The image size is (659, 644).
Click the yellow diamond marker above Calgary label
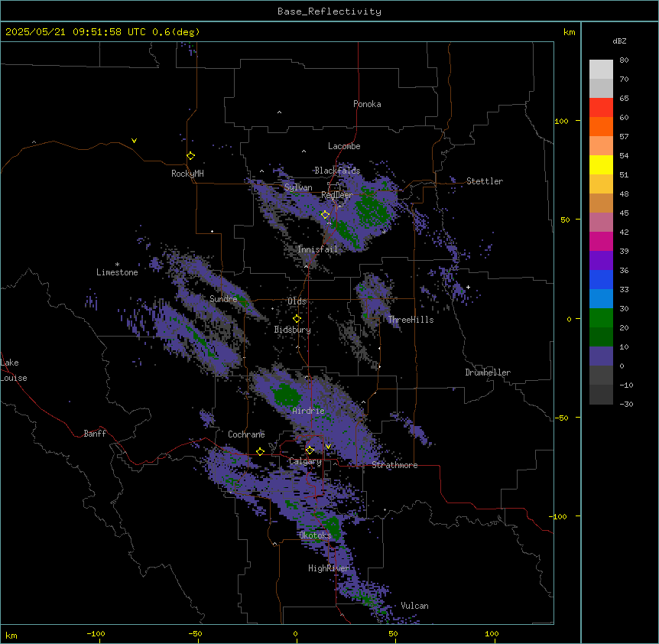tap(310, 450)
